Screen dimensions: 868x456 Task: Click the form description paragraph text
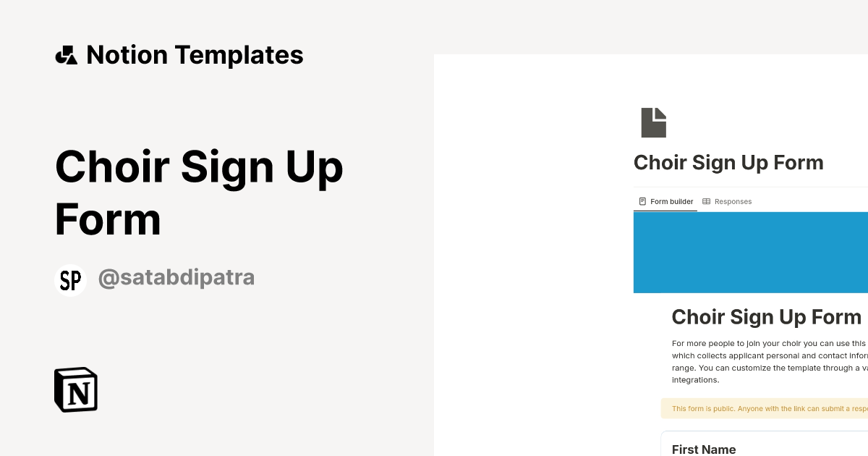pos(767,361)
